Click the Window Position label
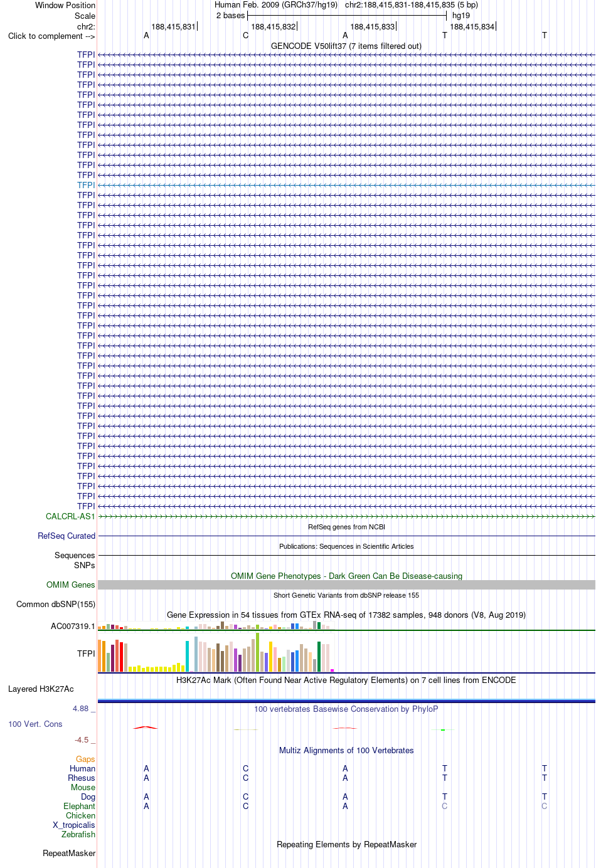Screen dimensions: 596x868 point(65,5)
